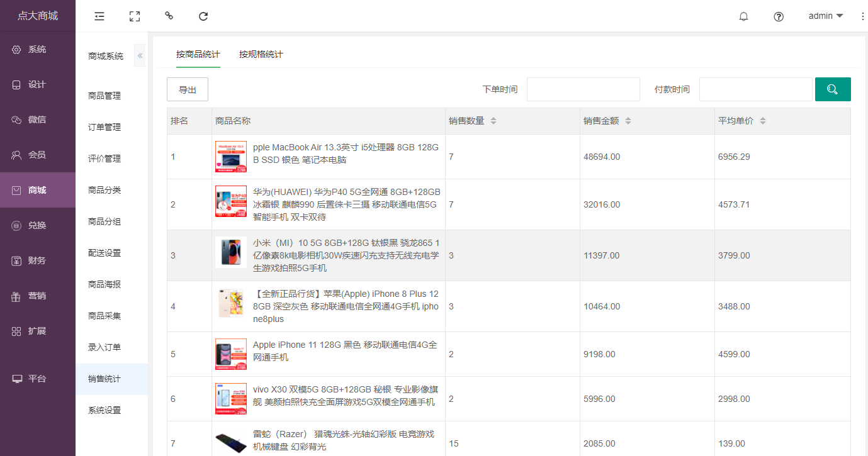Select the 按商品统计 tab

[198, 54]
